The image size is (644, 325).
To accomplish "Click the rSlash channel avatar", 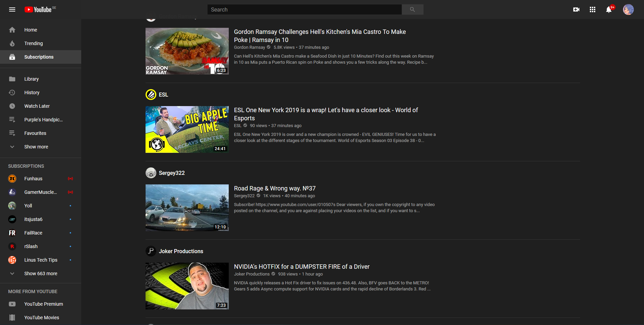I will point(12,246).
